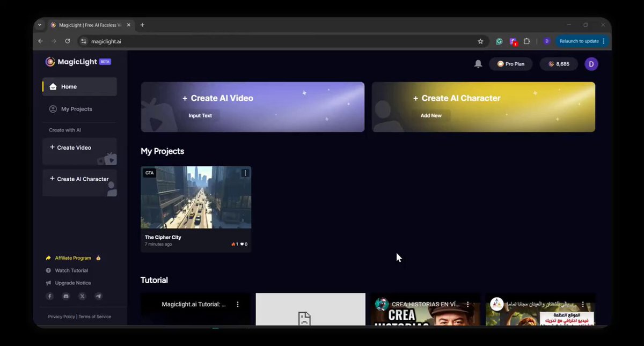
Task: Click the Home house icon in sidebar
Action: 53,86
